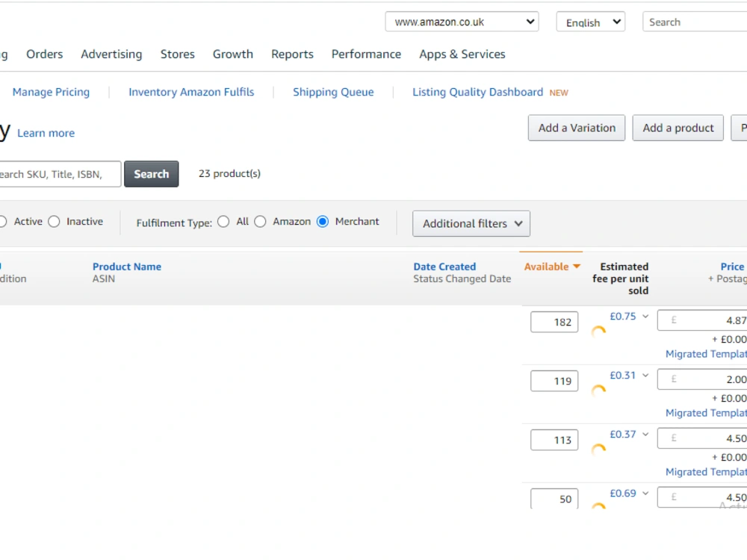Click the Add a product button

pos(678,128)
